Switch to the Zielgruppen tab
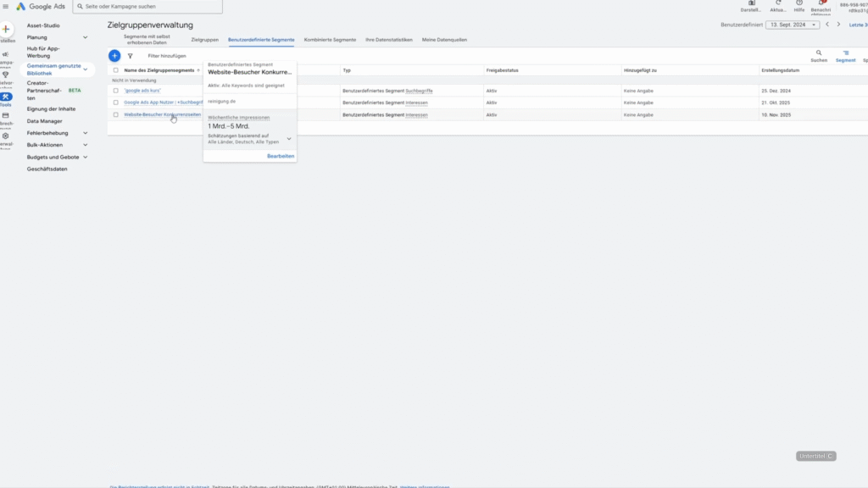Screen dimensions: 868x488 click(x=205, y=40)
